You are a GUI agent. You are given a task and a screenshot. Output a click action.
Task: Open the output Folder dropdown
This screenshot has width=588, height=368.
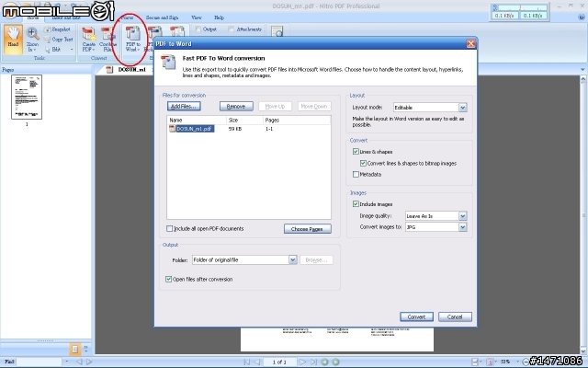click(x=293, y=259)
